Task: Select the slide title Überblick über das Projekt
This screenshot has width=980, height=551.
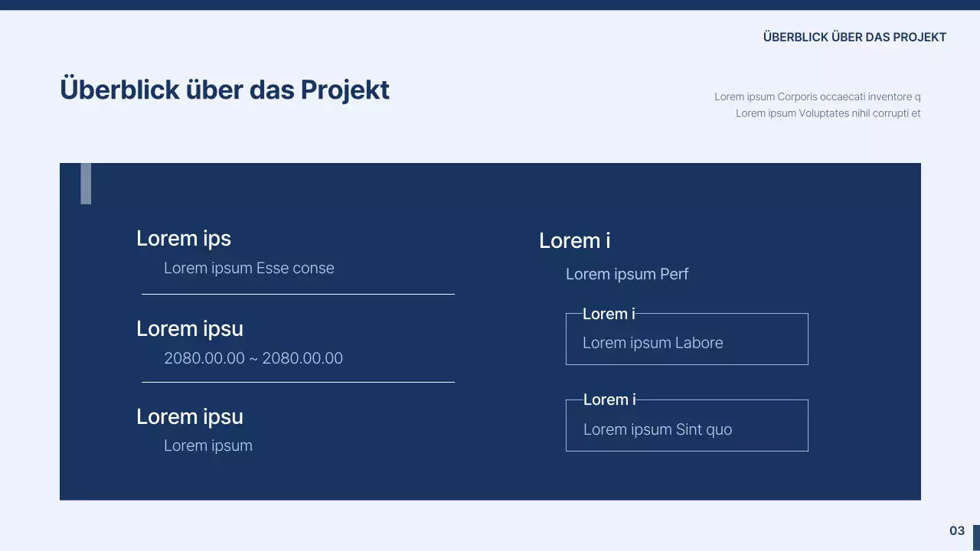Action: [224, 90]
